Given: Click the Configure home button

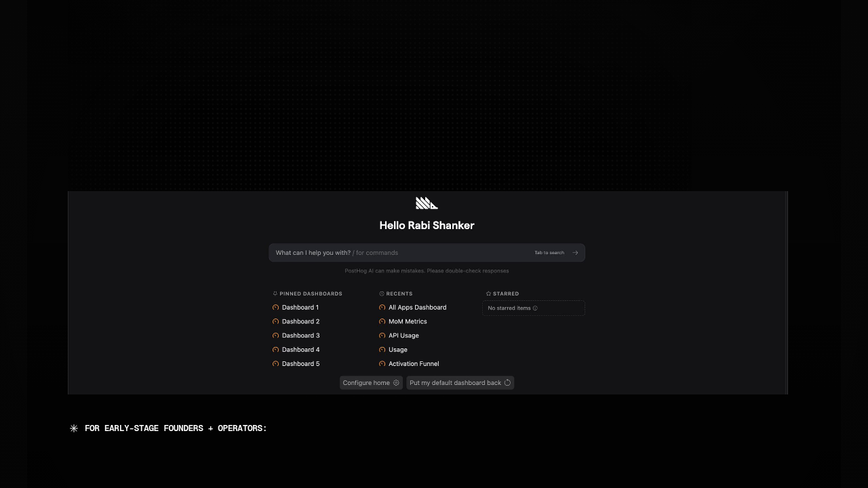Looking at the screenshot, I should click(371, 383).
